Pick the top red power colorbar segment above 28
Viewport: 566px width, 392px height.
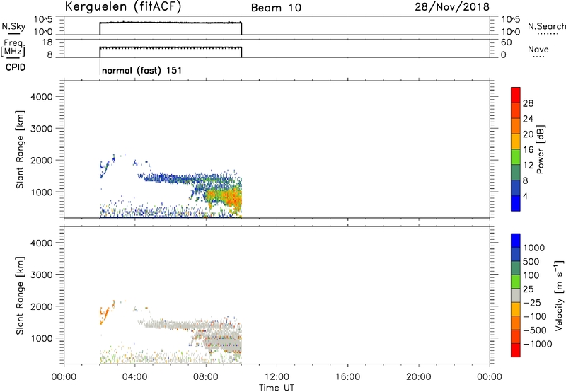(516, 95)
